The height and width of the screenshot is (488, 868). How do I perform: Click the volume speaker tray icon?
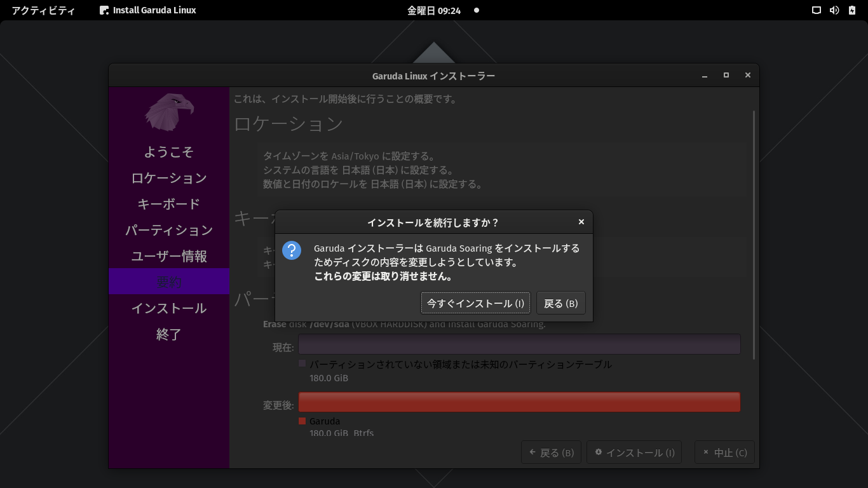click(x=834, y=10)
